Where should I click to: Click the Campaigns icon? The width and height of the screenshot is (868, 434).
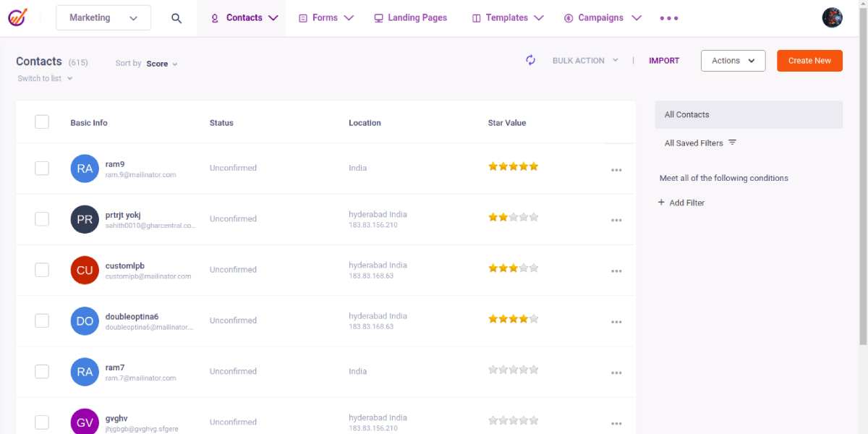pyautogui.click(x=569, y=17)
